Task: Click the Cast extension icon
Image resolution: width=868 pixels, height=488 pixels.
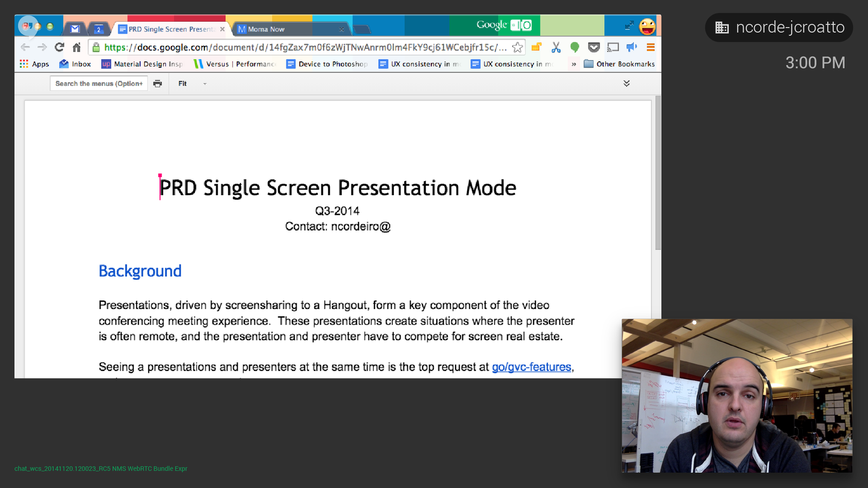Action: [612, 47]
